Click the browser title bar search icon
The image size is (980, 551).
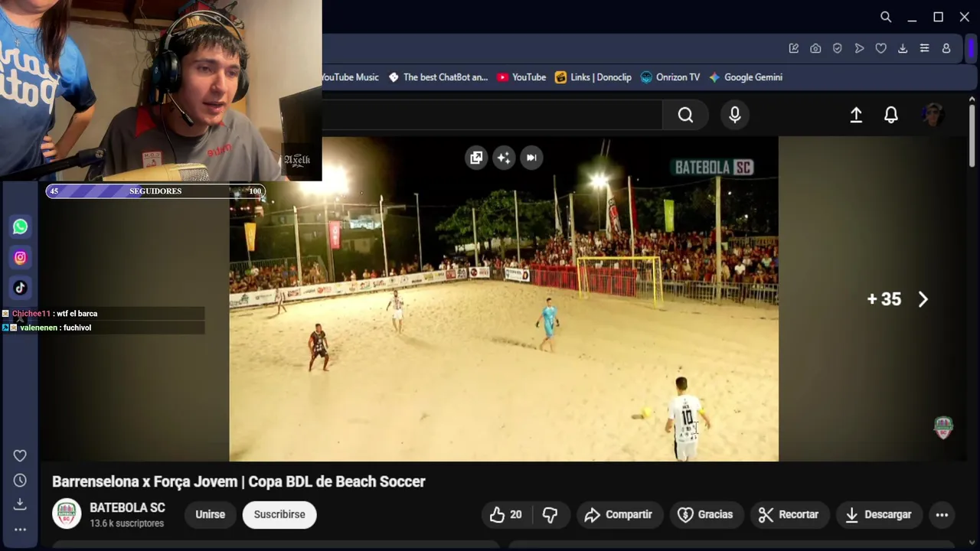click(x=886, y=17)
